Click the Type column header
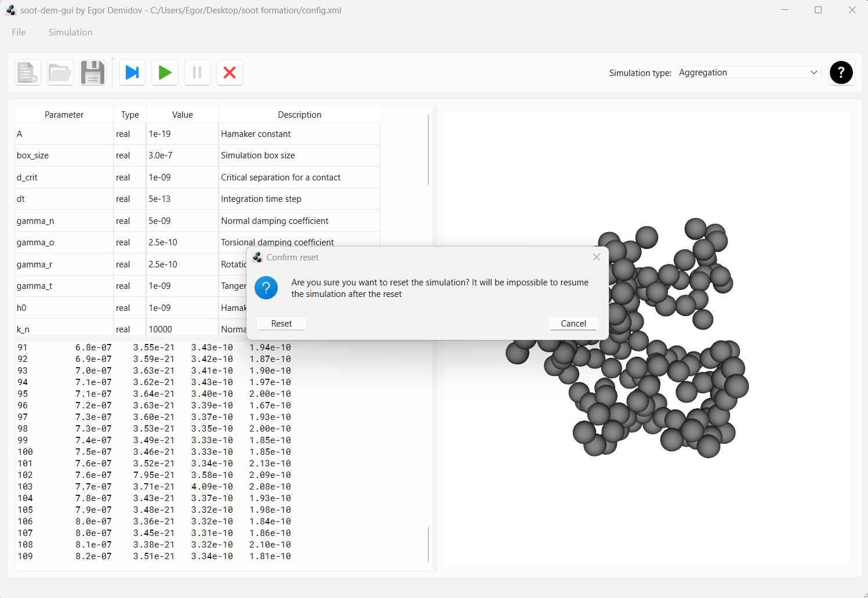Screen dimensions: 868x598 coord(130,115)
